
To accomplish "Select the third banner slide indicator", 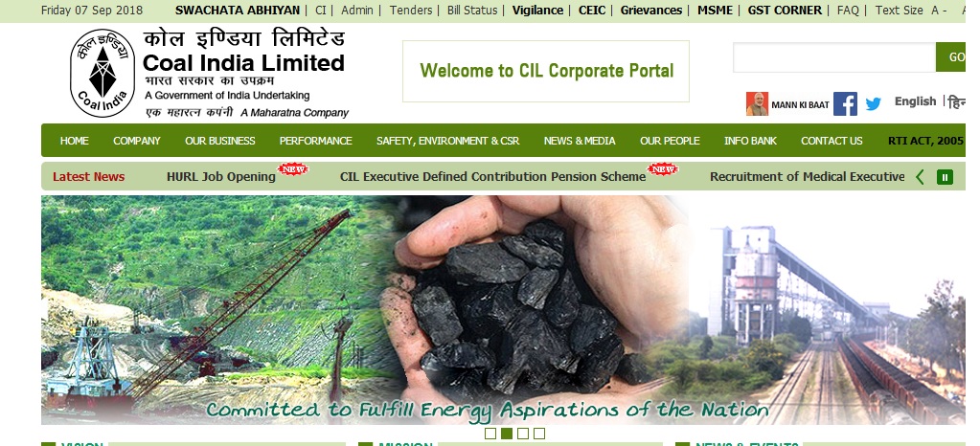I will (523, 434).
